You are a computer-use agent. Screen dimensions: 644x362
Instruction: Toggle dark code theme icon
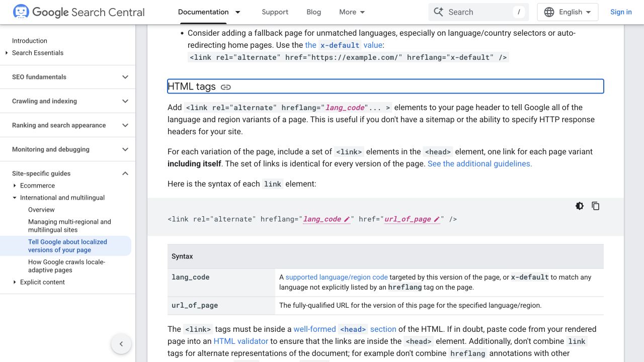[x=580, y=206]
